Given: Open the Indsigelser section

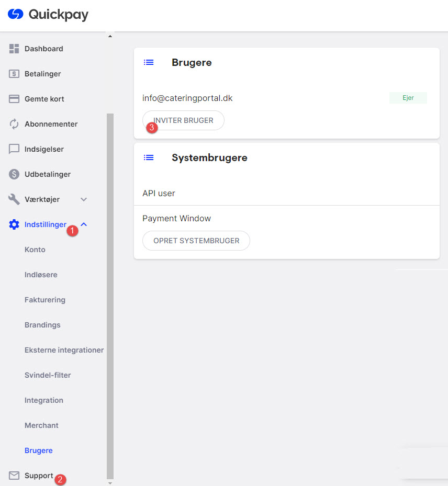Looking at the screenshot, I should click(44, 149).
